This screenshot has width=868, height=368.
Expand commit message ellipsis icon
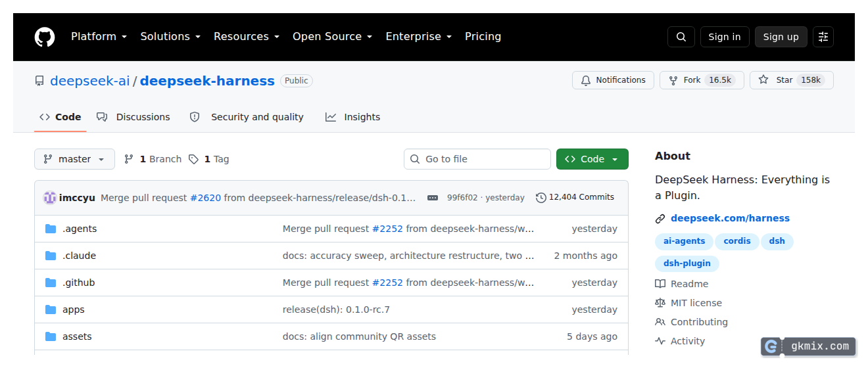[x=433, y=198]
